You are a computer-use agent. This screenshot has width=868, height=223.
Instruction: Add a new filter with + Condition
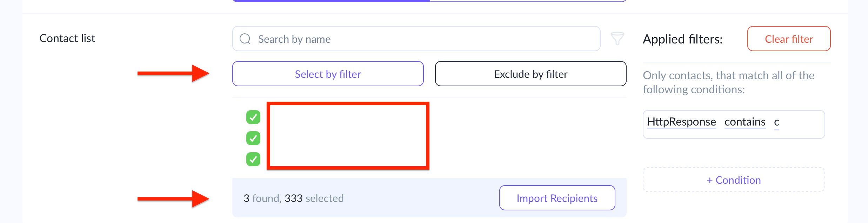[x=734, y=180]
